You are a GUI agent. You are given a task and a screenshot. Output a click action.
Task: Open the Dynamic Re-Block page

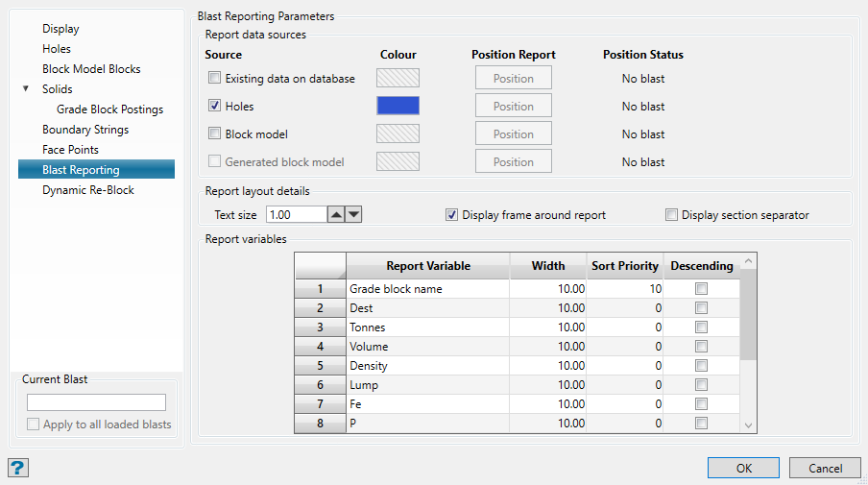(88, 190)
